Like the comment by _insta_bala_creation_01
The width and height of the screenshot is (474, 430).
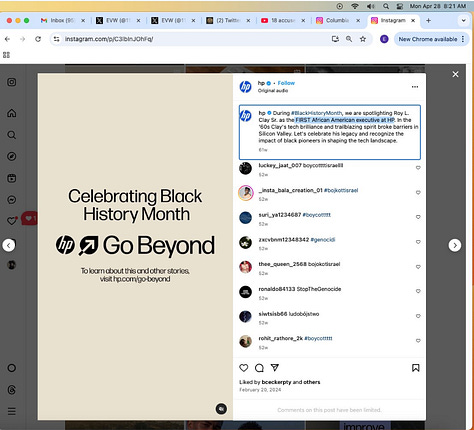coord(418,192)
